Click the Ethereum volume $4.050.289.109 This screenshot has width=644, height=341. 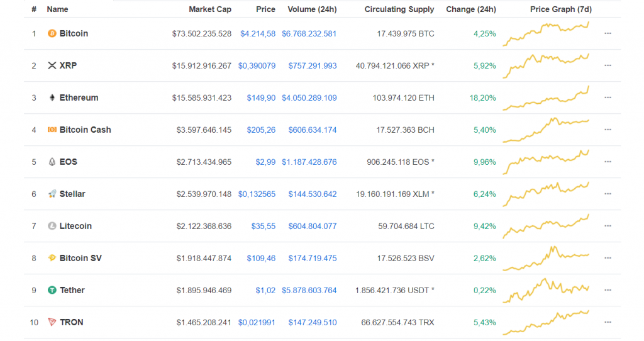(x=309, y=98)
